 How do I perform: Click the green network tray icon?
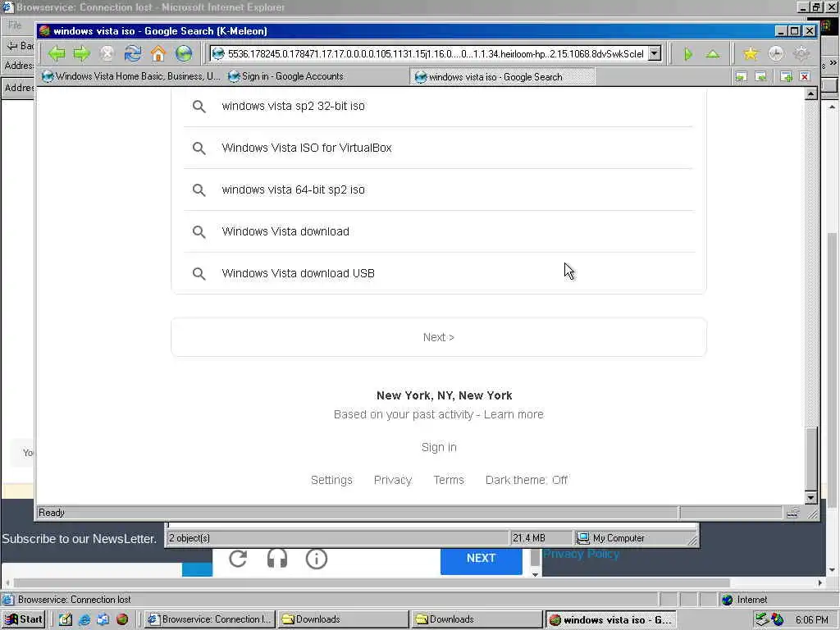click(x=762, y=620)
